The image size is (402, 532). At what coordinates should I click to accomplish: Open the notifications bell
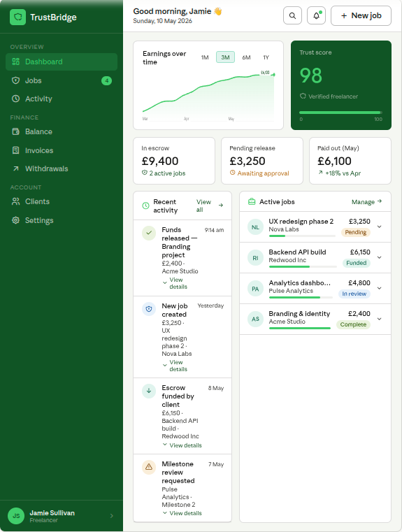coord(316,15)
